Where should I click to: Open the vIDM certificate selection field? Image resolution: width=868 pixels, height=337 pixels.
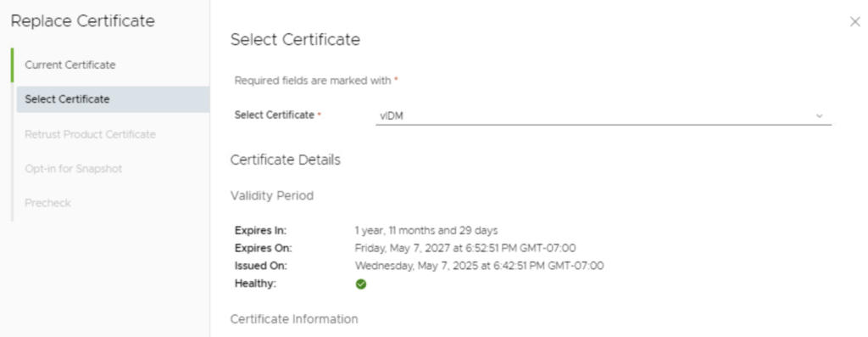pyautogui.click(x=604, y=115)
